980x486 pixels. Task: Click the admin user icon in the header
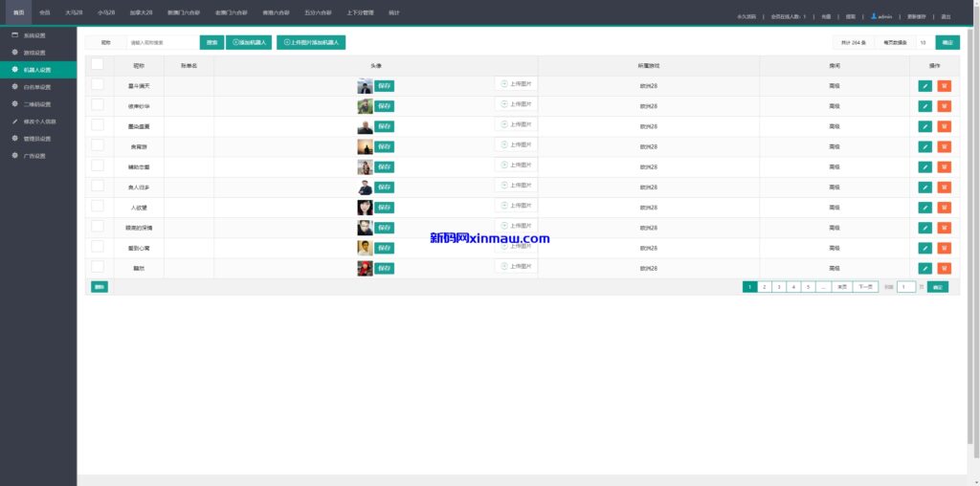(x=874, y=16)
